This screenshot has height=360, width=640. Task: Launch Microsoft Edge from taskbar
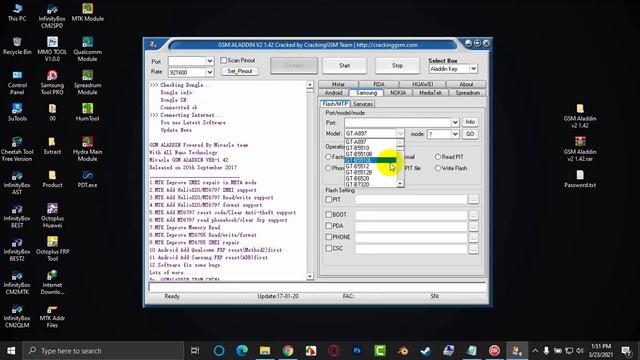(x=242, y=351)
